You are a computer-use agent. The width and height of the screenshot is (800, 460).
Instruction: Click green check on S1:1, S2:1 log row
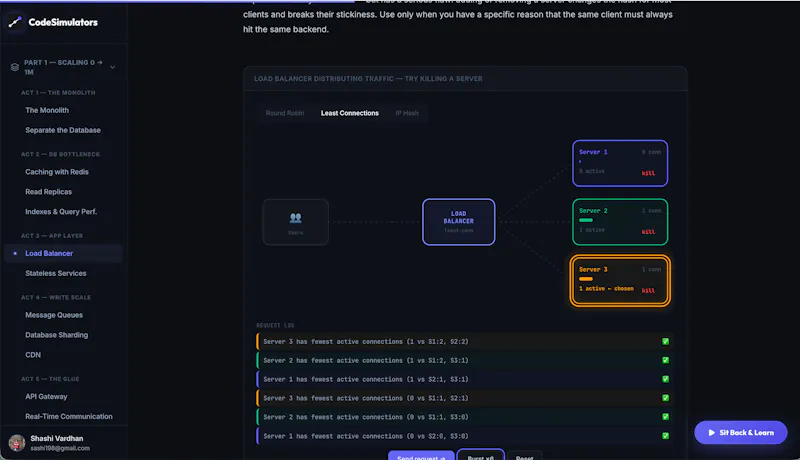coord(665,398)
